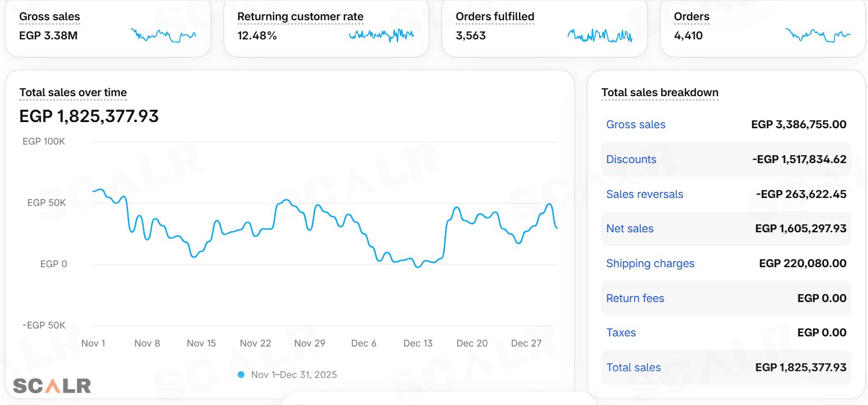Open the Gross sales summary card title
868x405 pixels.
click(49, 17)
